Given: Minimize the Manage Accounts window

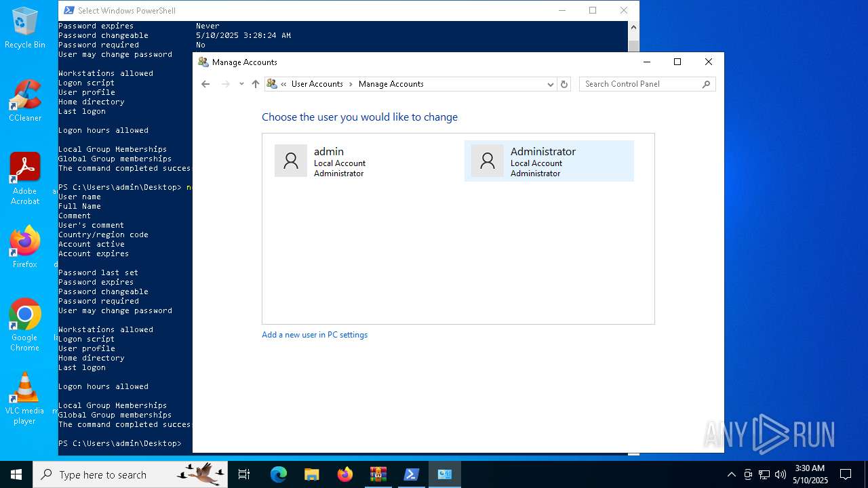Looking at the screenshot, I should click(646, 62).
